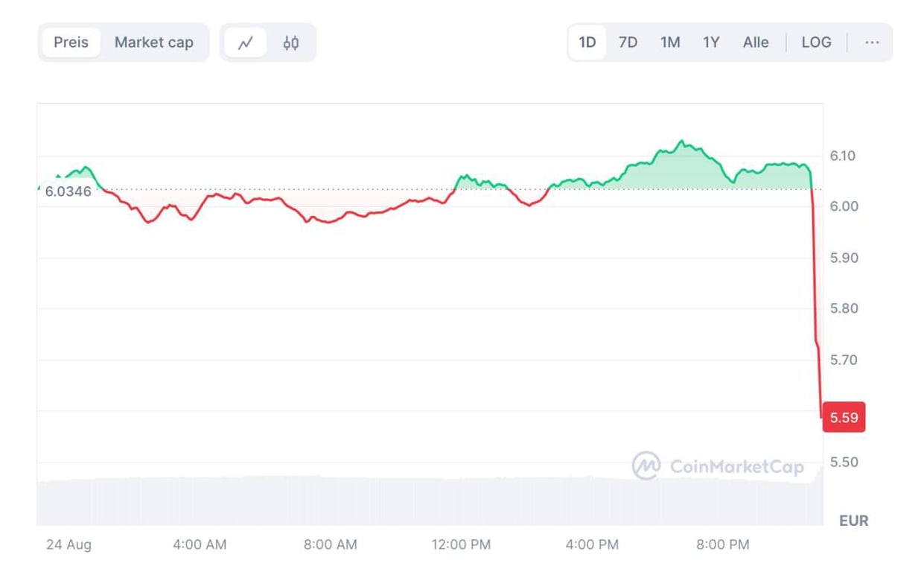Click the red 5.59 current price label

click(844, 418)
